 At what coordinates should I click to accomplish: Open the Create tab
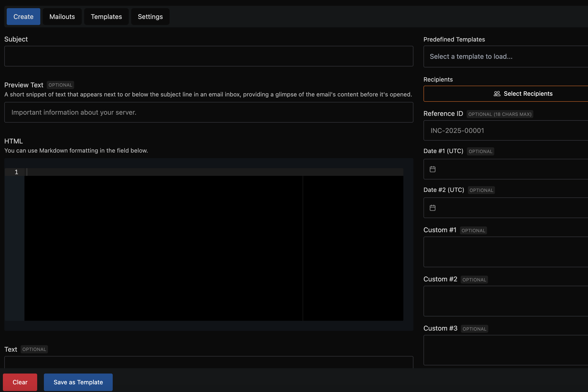coord(23,17)
